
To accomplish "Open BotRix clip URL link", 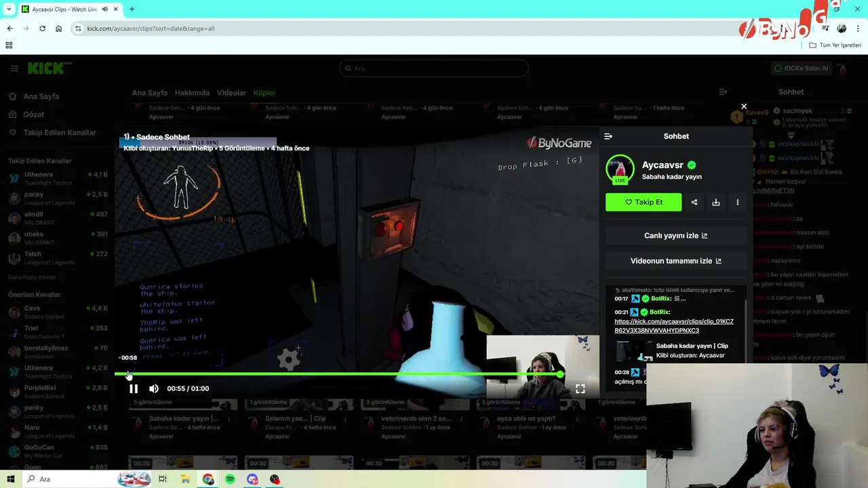I will (x=674, y=326).
